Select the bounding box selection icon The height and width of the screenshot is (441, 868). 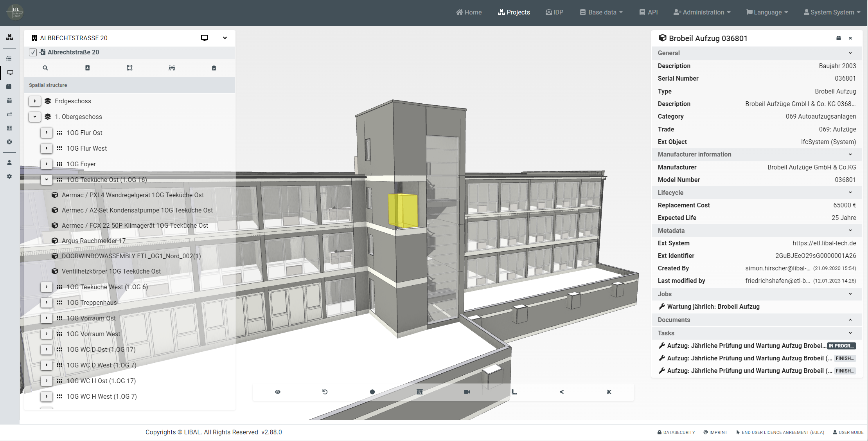click(130, 68)
